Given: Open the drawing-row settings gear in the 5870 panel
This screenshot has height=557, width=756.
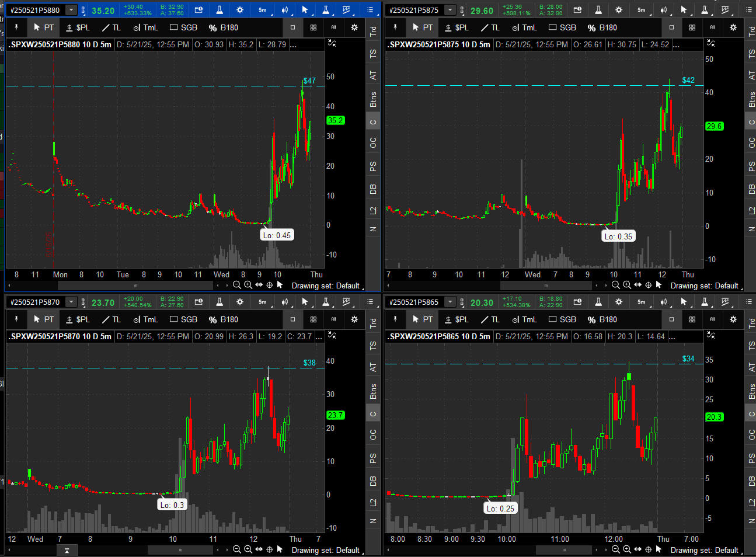Looking at the screenshot, I should [354, 319].
